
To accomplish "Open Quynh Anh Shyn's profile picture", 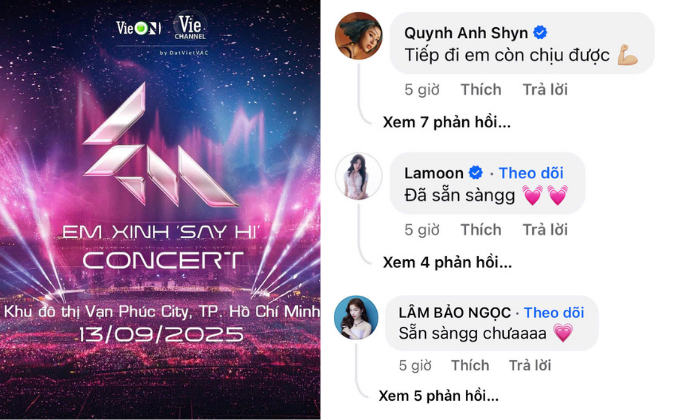I will tap(358, 36).
